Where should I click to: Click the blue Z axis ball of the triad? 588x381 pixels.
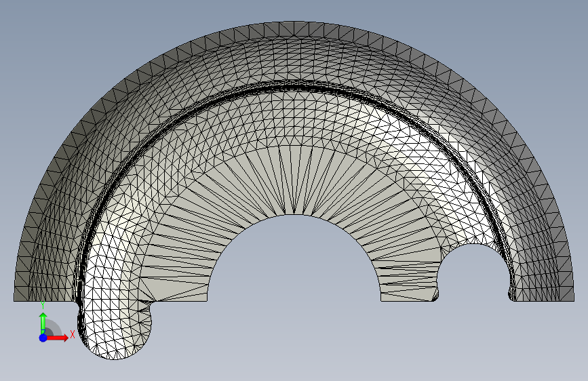(x=43, y=338)
